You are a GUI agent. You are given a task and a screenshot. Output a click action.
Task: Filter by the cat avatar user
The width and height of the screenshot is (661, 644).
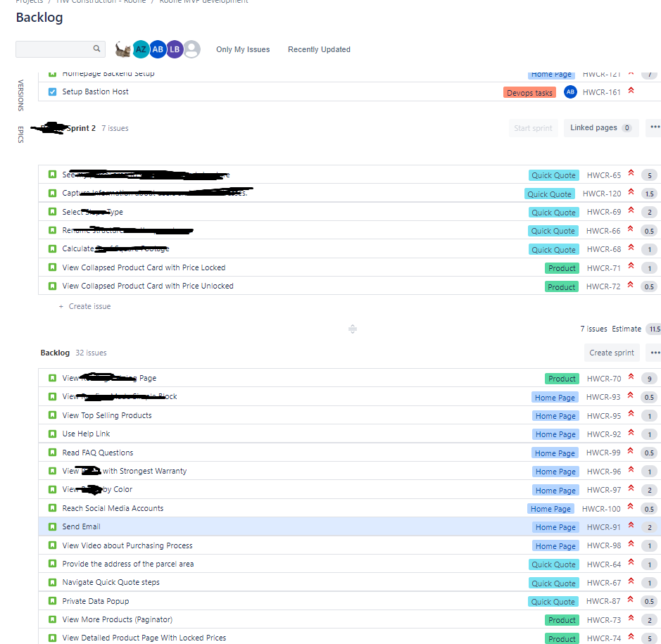pyautogui.click(x=123, y=49)
